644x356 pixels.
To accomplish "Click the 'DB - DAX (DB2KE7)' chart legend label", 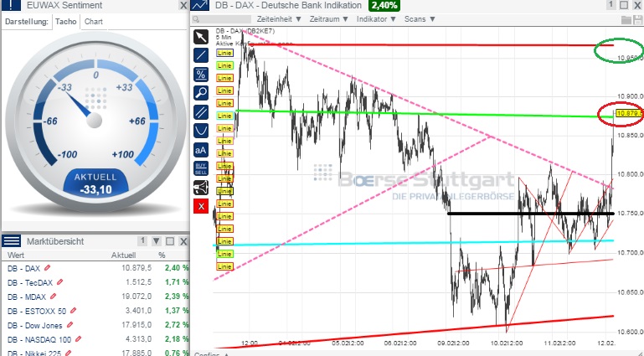I will 245,31.
